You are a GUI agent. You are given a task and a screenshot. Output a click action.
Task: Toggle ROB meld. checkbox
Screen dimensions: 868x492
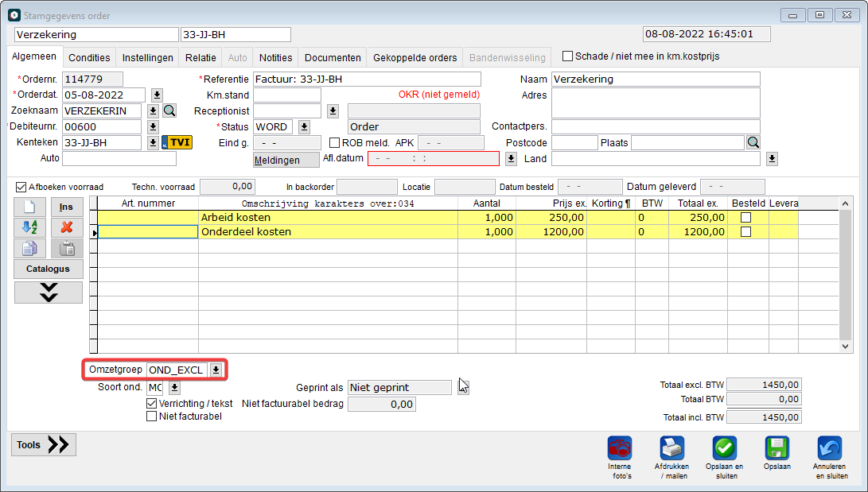[x=334, y=142]
